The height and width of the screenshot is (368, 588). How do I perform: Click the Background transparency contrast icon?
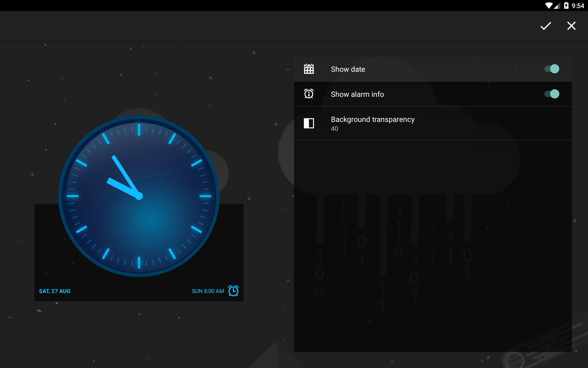(x=309, y=123)
